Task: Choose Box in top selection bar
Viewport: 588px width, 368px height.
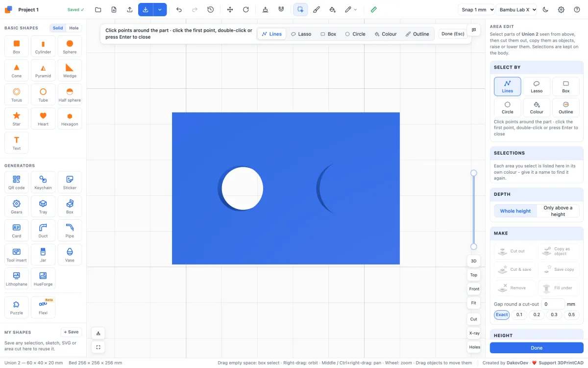Action: 328,34
